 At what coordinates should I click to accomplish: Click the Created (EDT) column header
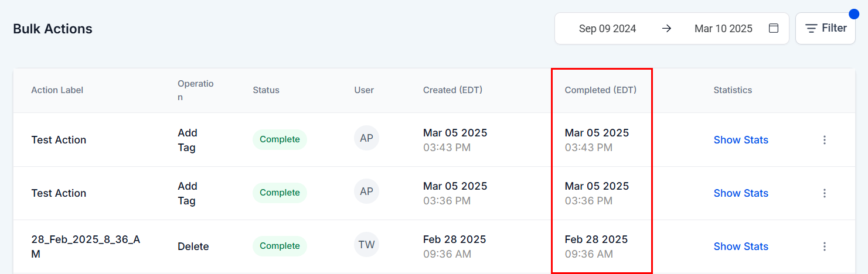point(452,90)
